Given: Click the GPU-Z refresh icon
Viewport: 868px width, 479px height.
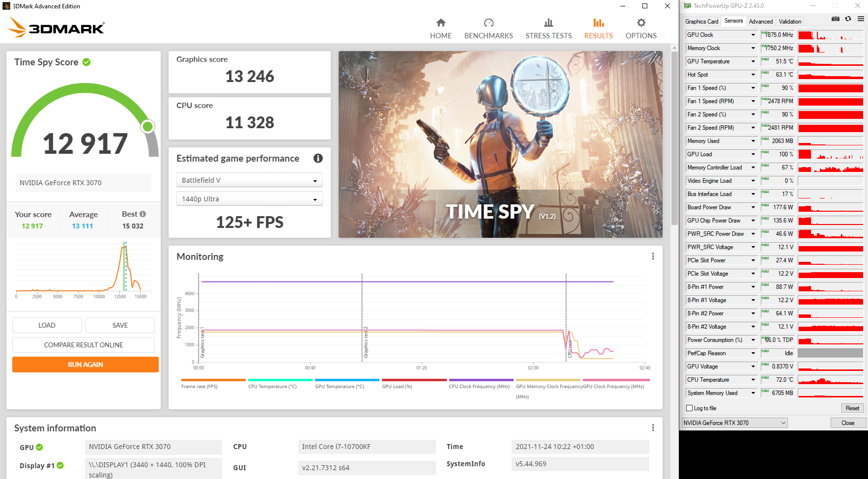Looking at the screenshot, I should point(848,19).
